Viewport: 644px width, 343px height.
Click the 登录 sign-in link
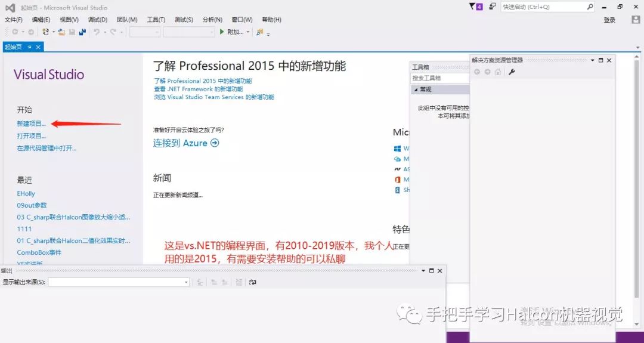point(609,20)
